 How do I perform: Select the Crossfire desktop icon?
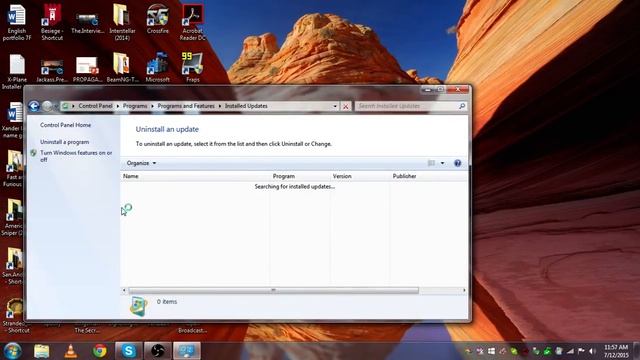tap(158, 19)
